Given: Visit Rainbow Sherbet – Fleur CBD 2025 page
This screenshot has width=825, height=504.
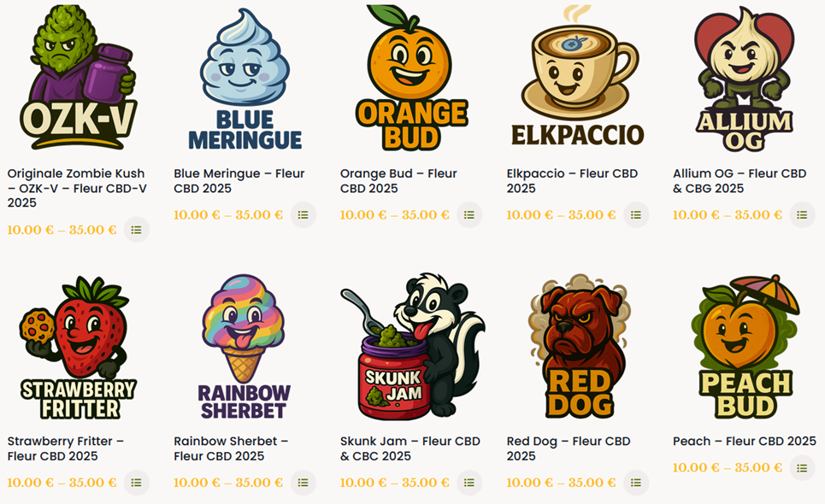Looking at the screenshot, I should 231,448.
